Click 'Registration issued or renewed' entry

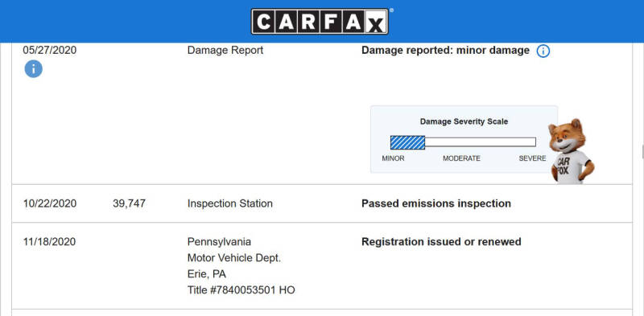441,242
